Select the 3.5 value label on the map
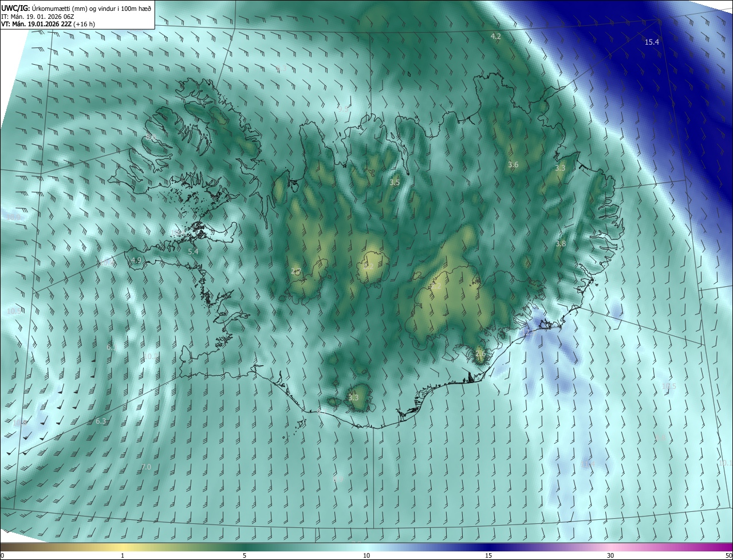The width and height of the screenshot is (733, 560). [395, 183]
